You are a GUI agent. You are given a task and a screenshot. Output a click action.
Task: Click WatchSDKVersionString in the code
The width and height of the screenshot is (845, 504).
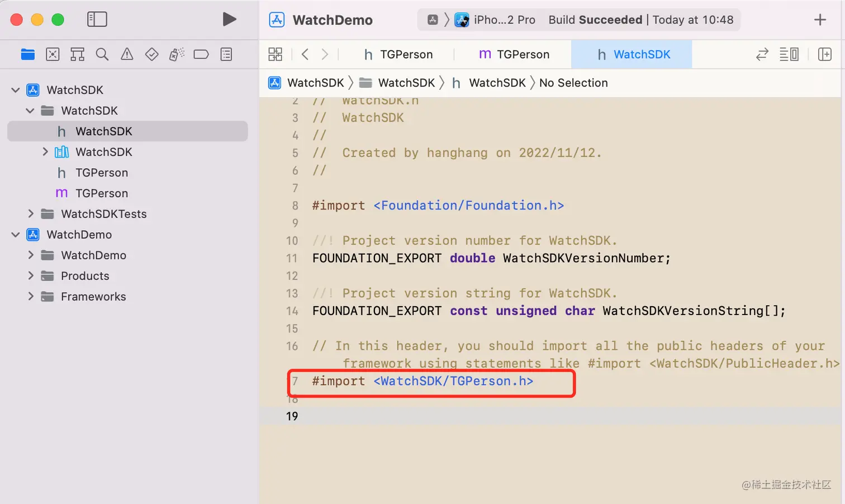[x=683, y=311]
